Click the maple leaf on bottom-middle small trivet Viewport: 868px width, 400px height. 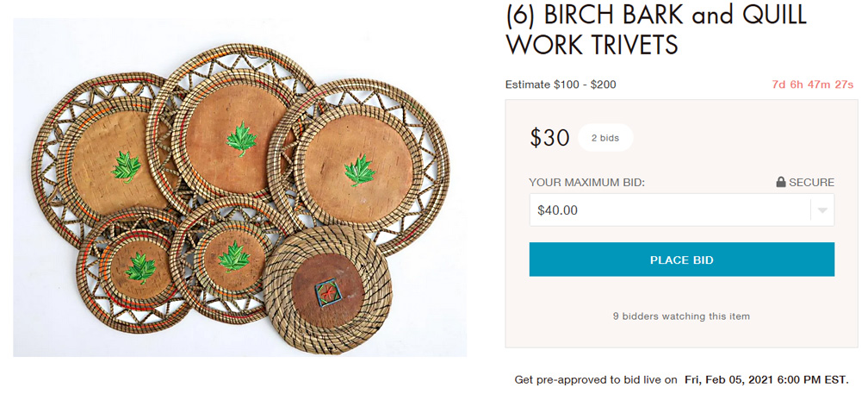tap(232, 256)
